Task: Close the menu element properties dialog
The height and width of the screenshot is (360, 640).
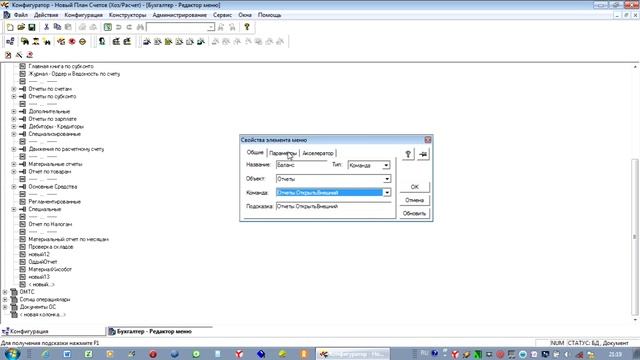Action: (427, 140)
